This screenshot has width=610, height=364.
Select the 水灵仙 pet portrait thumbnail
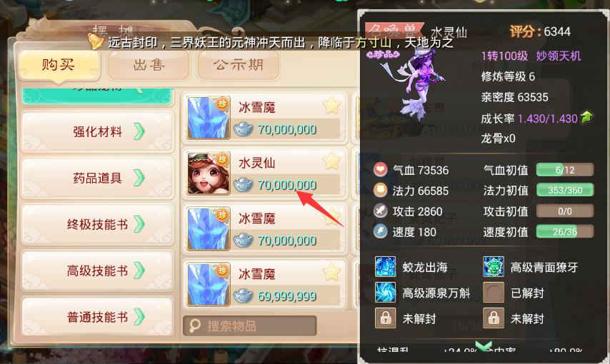[208, 173]
